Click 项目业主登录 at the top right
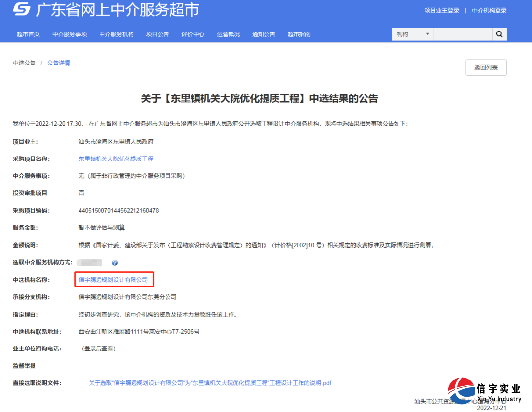The height and width of the screenshot is (412, 532). tap(441, 10)
